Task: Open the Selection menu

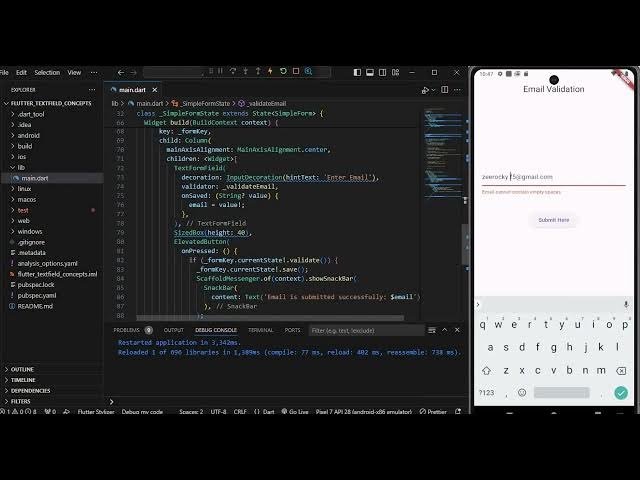Action: (x=47, y=72)
